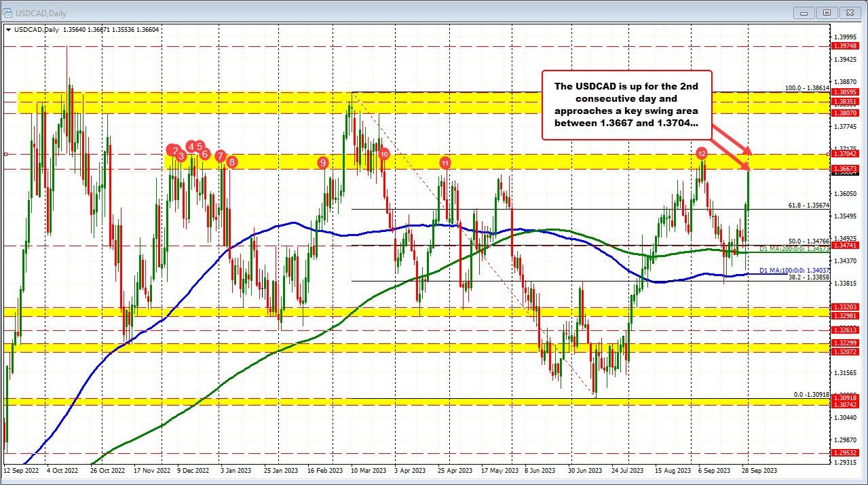Click the restore window button on the chart
868x485 pixels.
coord(827,12)
